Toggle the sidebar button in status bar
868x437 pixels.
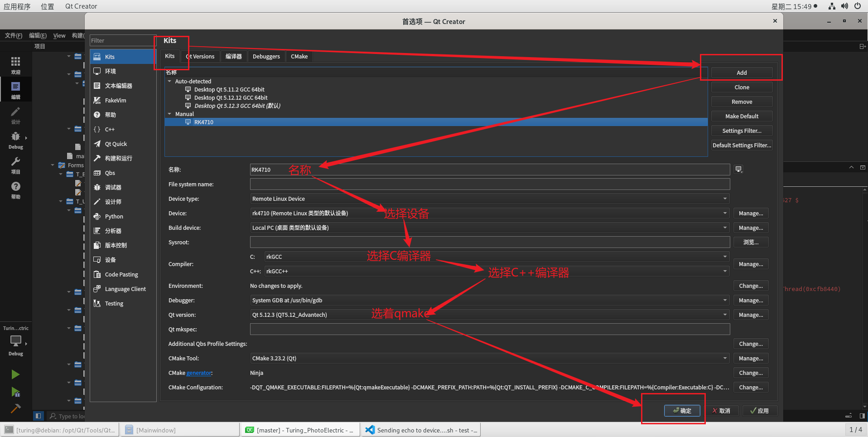[38, 416]
